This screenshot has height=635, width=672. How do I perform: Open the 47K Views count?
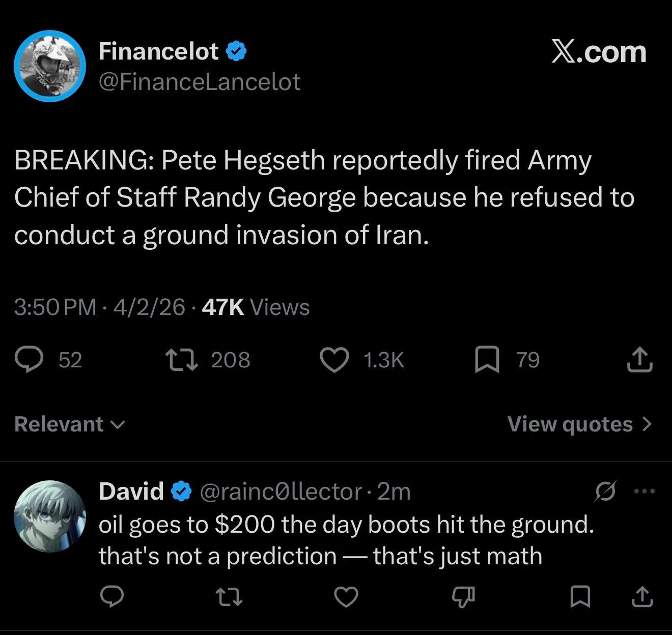256,307
